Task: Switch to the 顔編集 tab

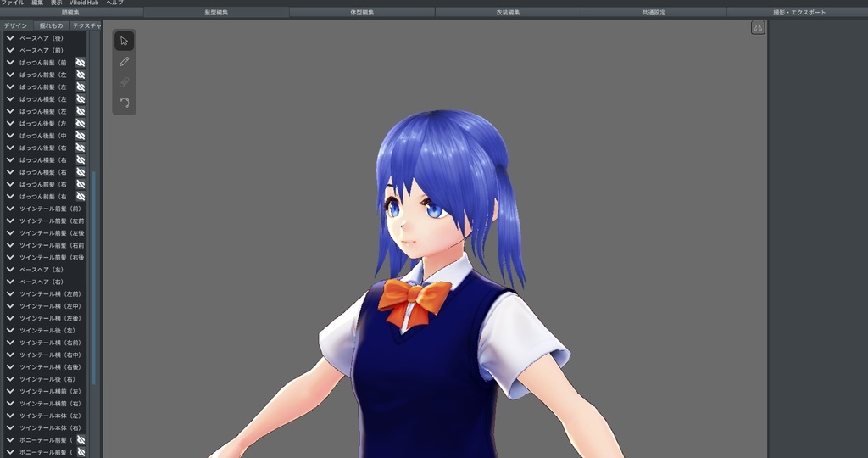Action: (x=71, y=12)
